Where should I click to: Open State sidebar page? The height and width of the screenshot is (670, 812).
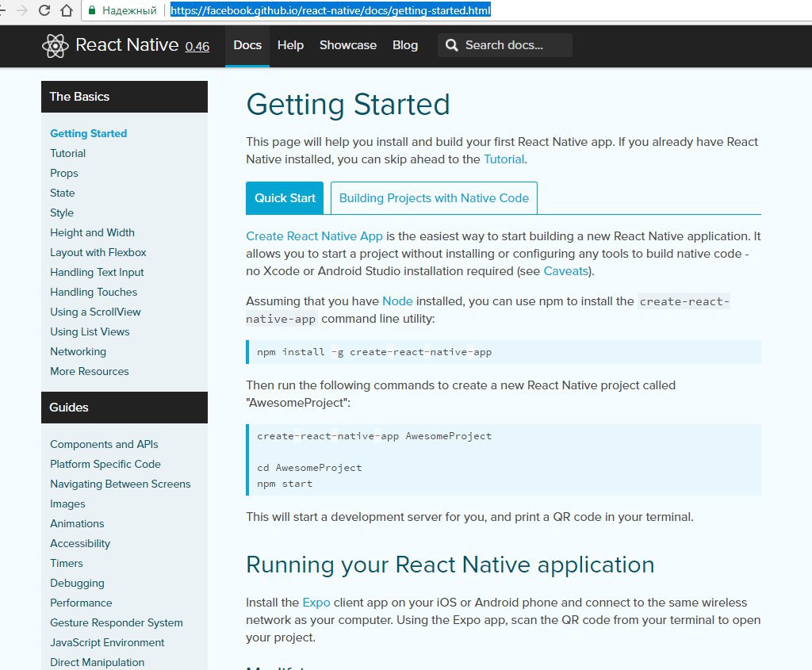62,193
